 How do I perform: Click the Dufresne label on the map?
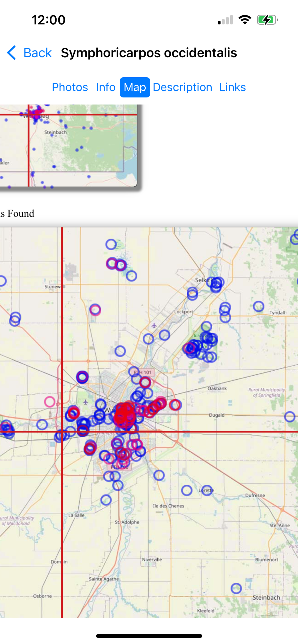click(x=255, y=495)
